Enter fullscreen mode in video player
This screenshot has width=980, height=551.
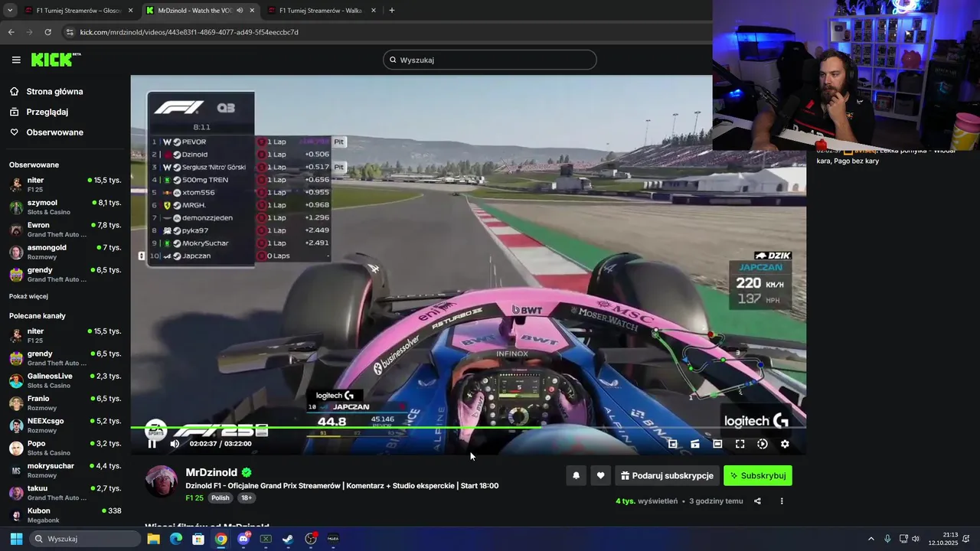click(x=740, y=444)
